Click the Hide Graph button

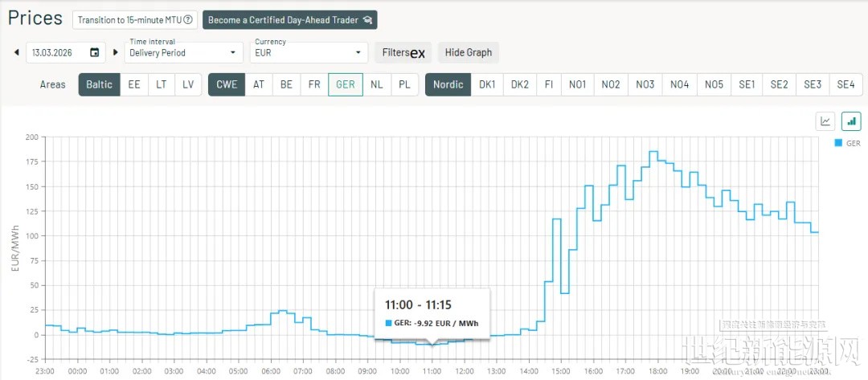coord(468,53)
